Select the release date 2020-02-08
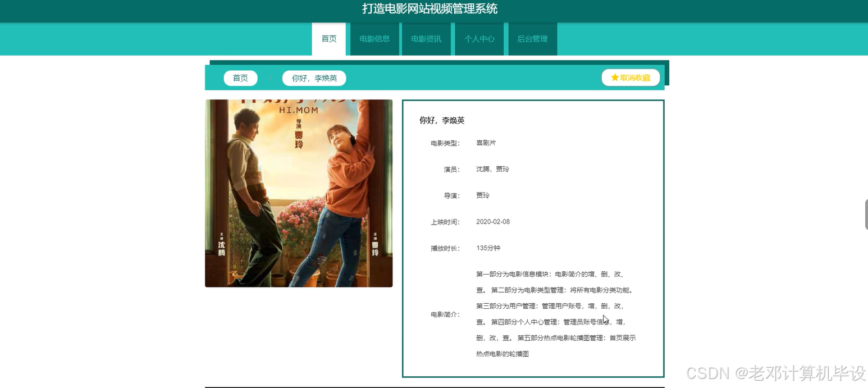868x388 pixels. (493, 222)
